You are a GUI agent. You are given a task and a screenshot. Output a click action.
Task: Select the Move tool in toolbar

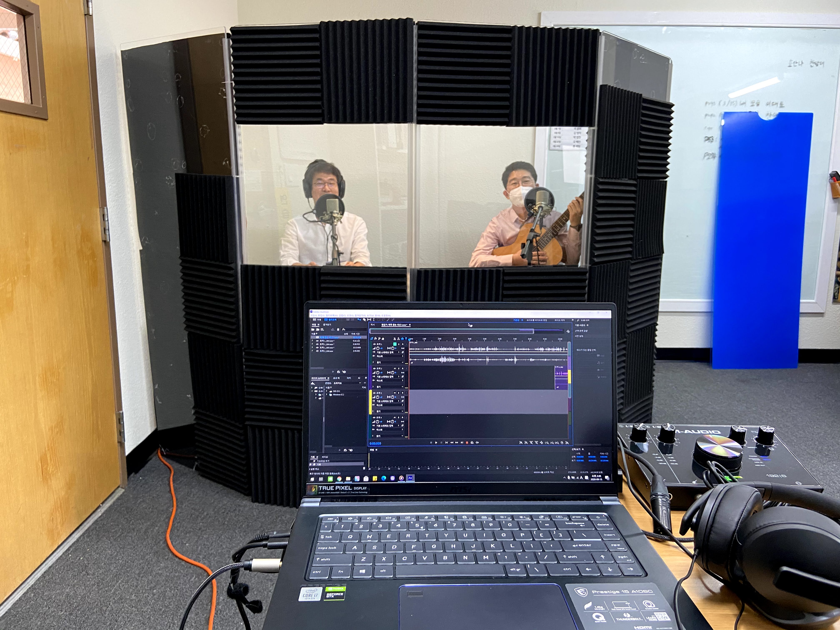click(x=359, y=320)
